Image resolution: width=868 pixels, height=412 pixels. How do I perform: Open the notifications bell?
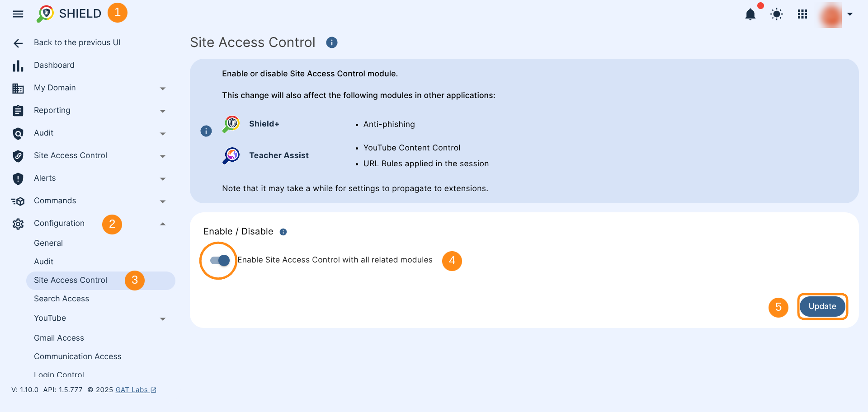click(750, 14)
